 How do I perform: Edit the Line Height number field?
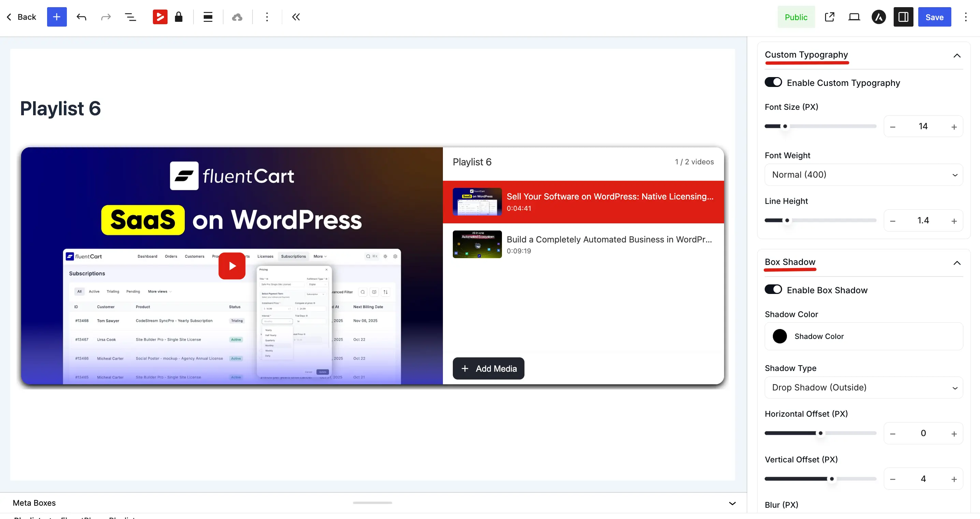pos(923,221)
